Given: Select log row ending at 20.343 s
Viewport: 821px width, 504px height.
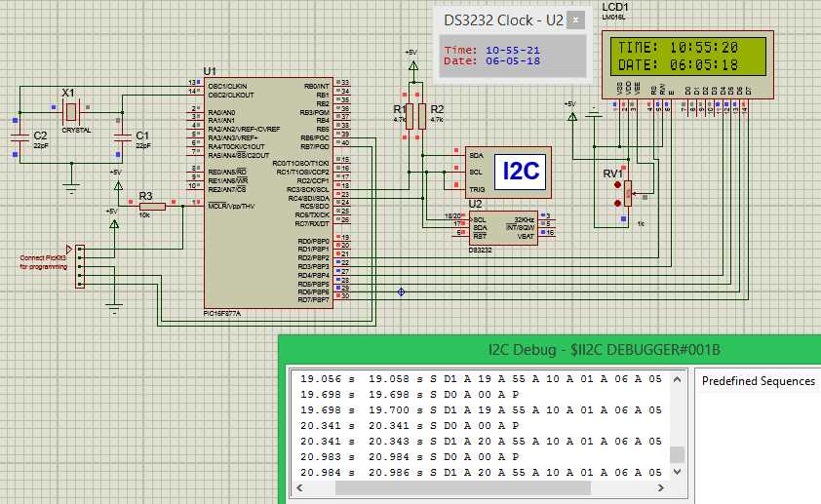Looking at the screenshot, I should (481, 442).
